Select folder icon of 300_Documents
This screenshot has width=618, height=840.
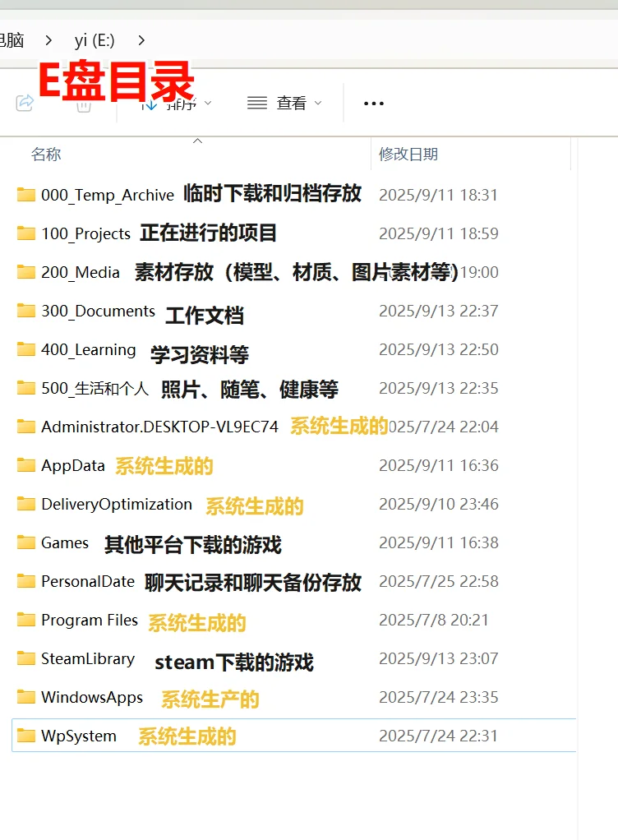point(25,310)
